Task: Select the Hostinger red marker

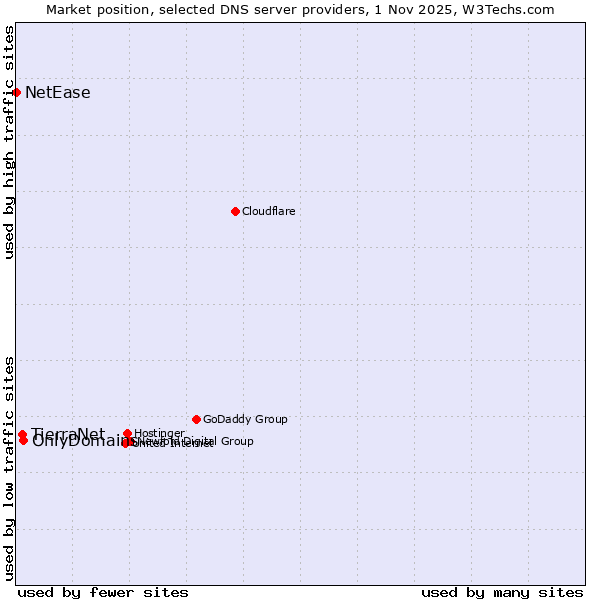Action: (127, 433)
